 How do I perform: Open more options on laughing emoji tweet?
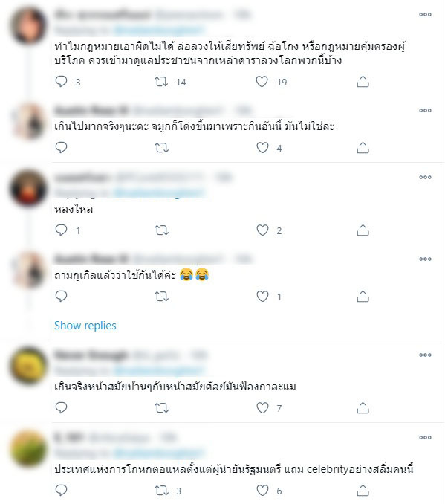click(425, 259)
